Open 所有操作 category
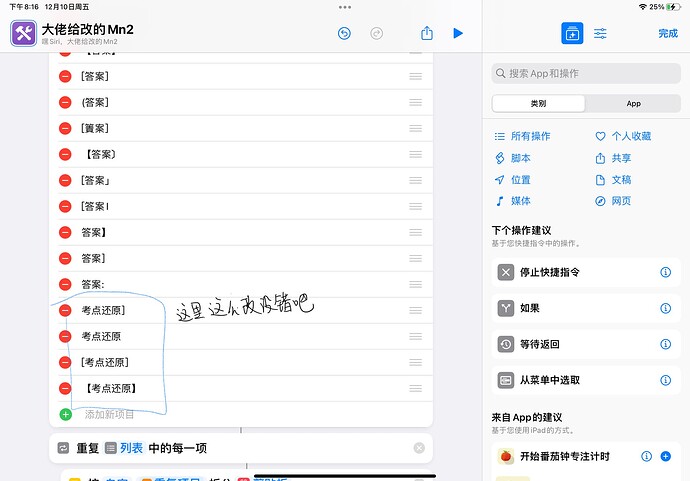The width and height of the screenshot is (690, 481). [522, 136]
